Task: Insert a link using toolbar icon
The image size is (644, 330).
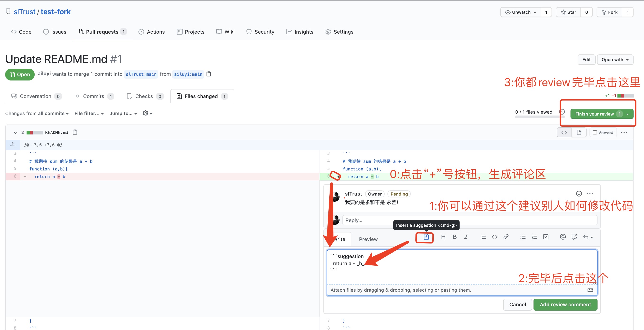Action: point(506,237)
